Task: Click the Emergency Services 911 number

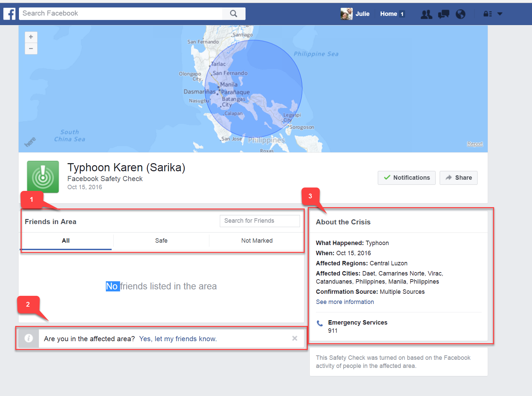Action: pos(333,331)
